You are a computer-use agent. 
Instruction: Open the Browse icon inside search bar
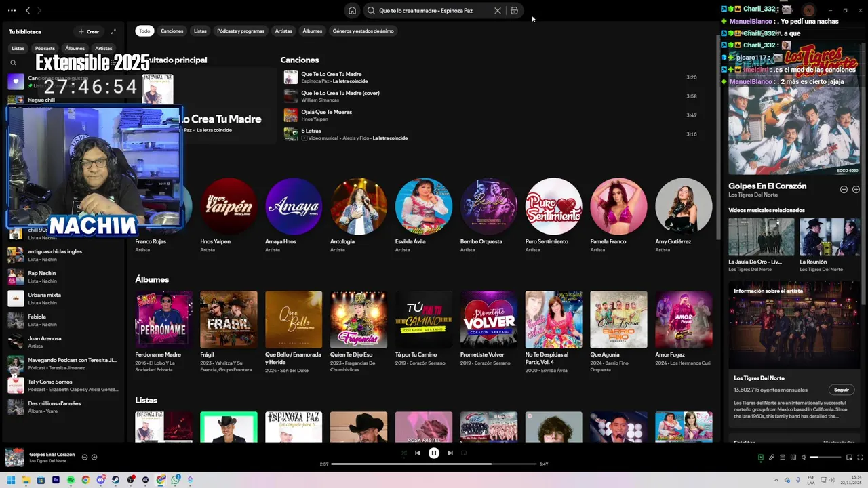click(x=514, y=10)
